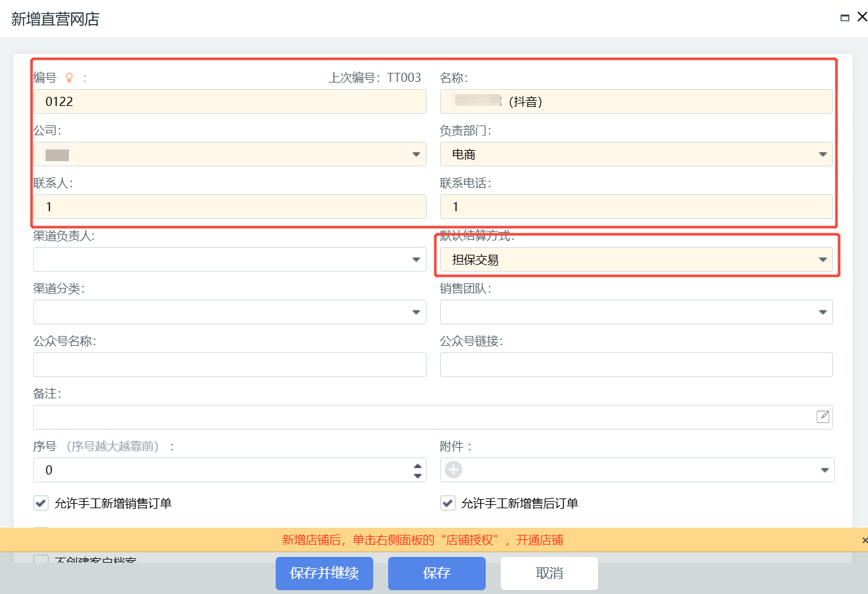
Task: Uncheck 允许手工新增销售订单
Action: [41, 502]
